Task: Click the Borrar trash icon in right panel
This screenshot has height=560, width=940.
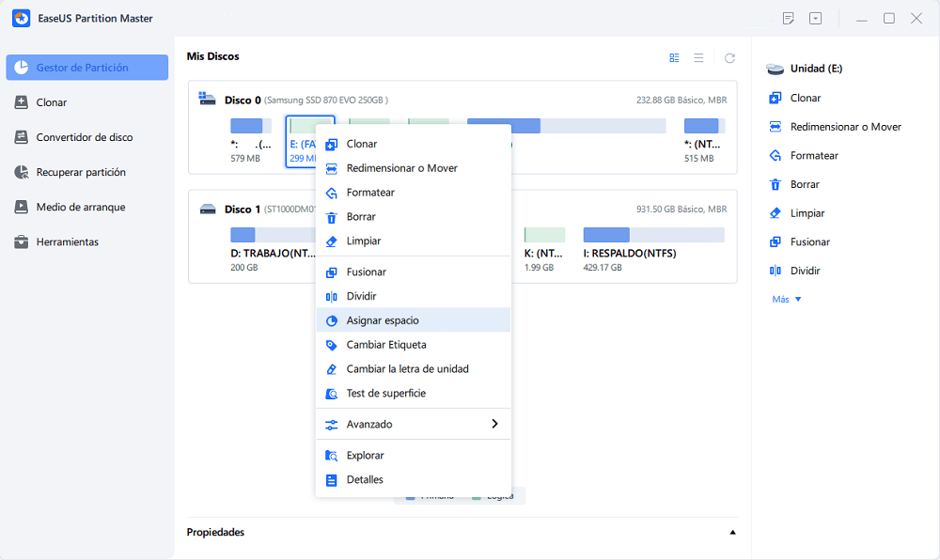Action: pyautogui.click(x=775, y=184)
